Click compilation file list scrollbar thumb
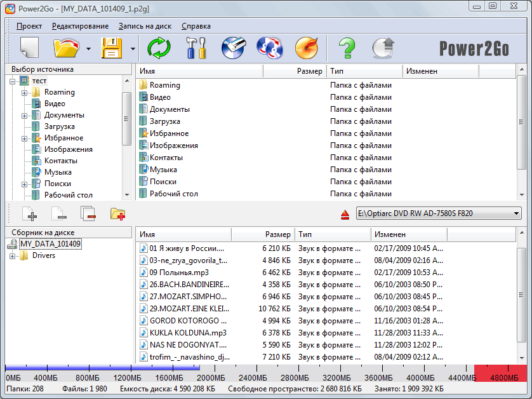Image resolution: width=532 pixels, height=399 pixels. click(x=521, y=295)
